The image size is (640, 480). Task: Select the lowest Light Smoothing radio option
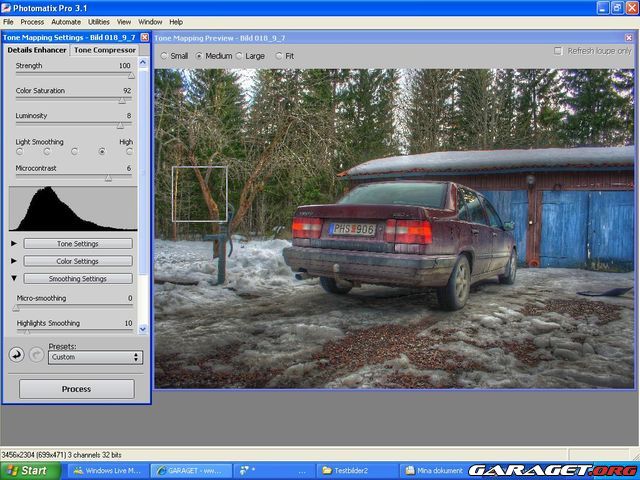(19, 151)
